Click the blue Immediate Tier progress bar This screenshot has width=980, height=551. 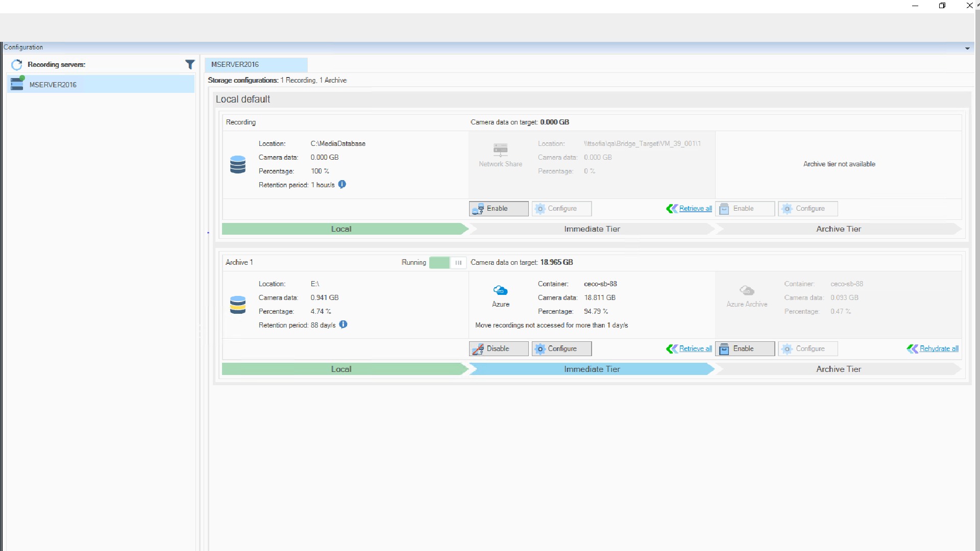click(x=592, y=369)
